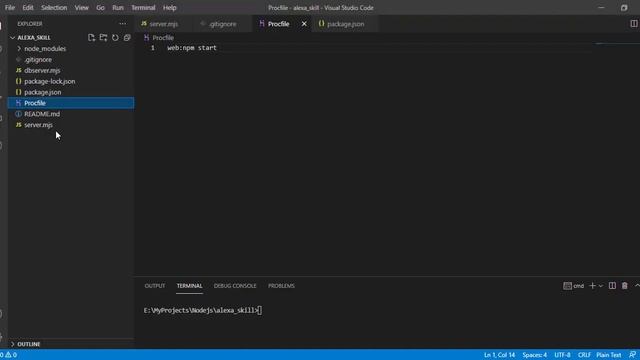Click Ln 1, Col 14 in status bar
640x360 pixels.
click(x=499, y=355)
